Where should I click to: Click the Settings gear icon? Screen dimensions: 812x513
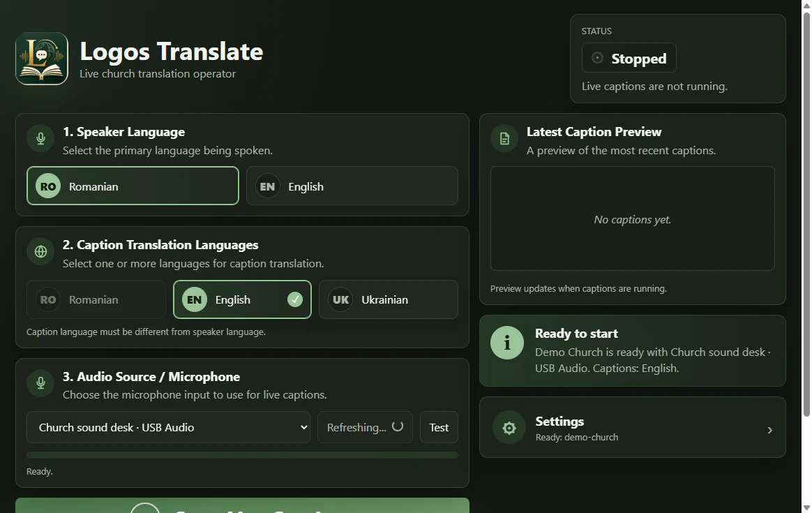pyautogui.click(x=509, y=428)
